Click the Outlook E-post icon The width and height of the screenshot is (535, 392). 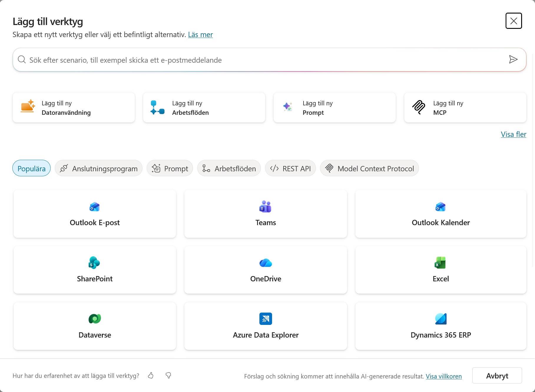(x=95, y=207)
